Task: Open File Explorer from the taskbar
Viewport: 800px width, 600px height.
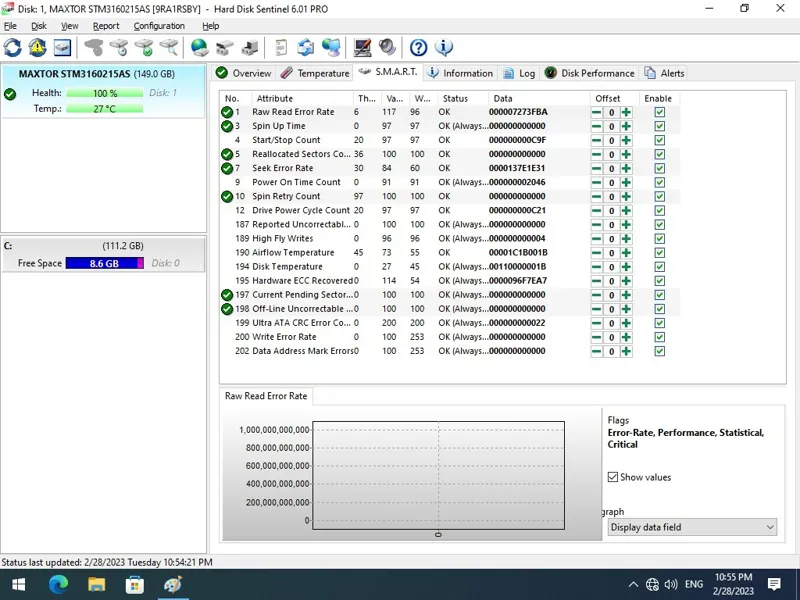Action: tap(96, 584)
